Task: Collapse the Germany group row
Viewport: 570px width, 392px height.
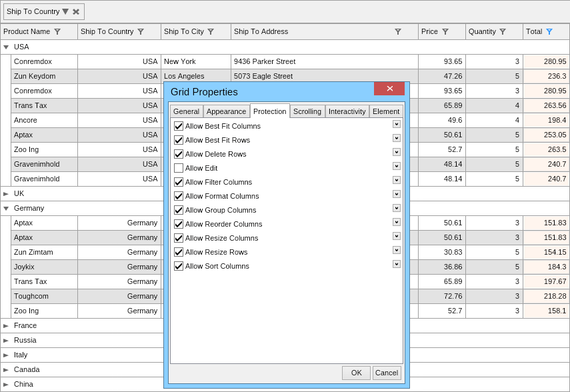Action: point(6,209)
